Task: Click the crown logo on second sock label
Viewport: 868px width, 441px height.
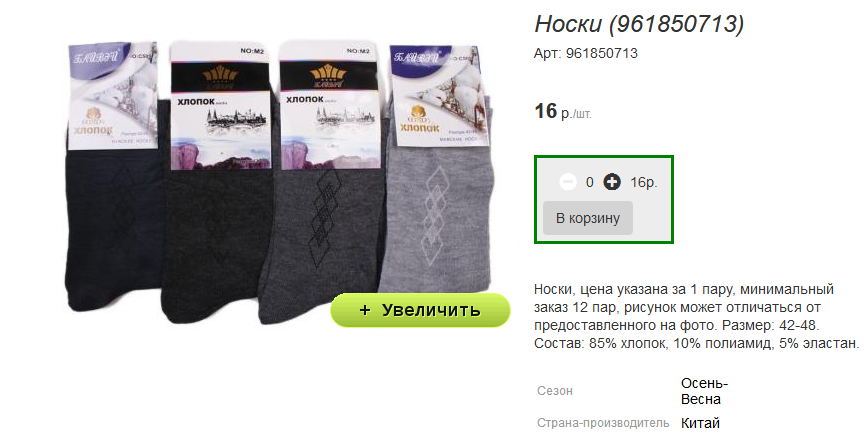Action: coord(220,78)
